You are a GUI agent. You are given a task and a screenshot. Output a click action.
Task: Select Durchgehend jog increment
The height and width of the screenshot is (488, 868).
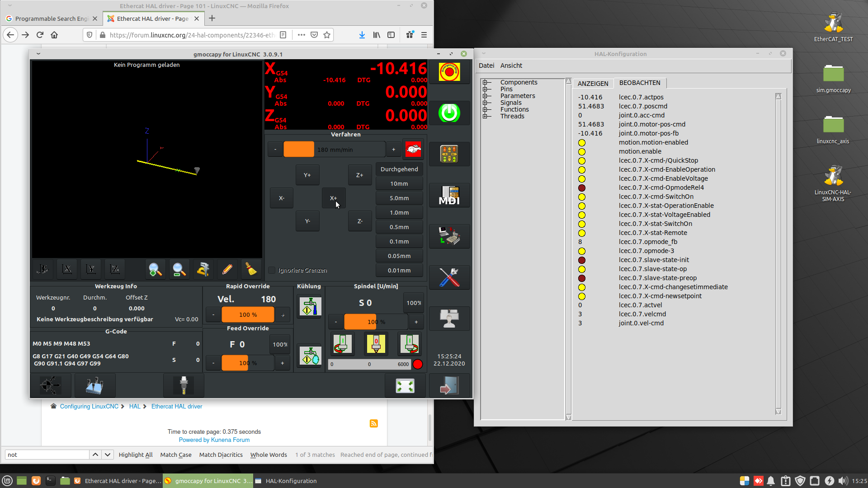pos(399,169)
